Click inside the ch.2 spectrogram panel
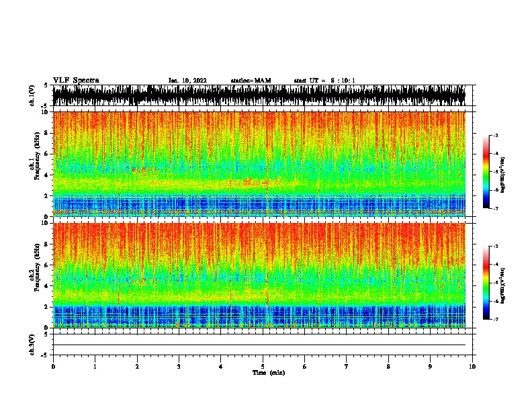The height and width of the screenshot is (411, 532). tap(259, 275)
